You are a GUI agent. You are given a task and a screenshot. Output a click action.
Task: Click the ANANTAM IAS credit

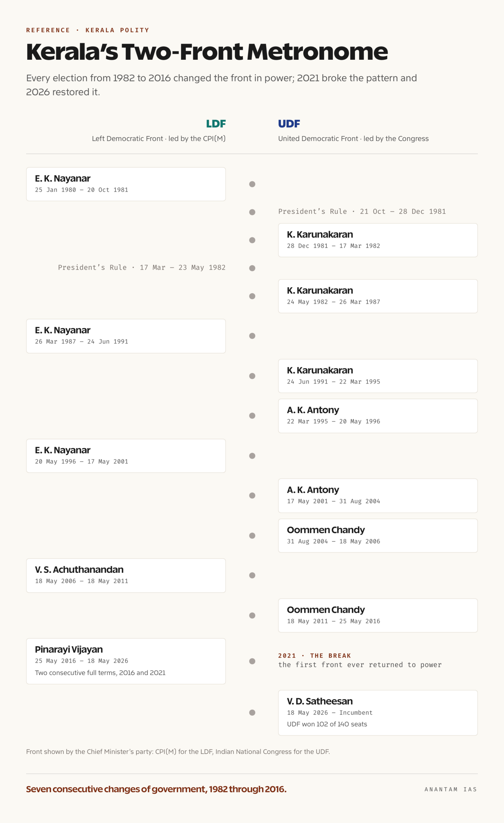451,789
